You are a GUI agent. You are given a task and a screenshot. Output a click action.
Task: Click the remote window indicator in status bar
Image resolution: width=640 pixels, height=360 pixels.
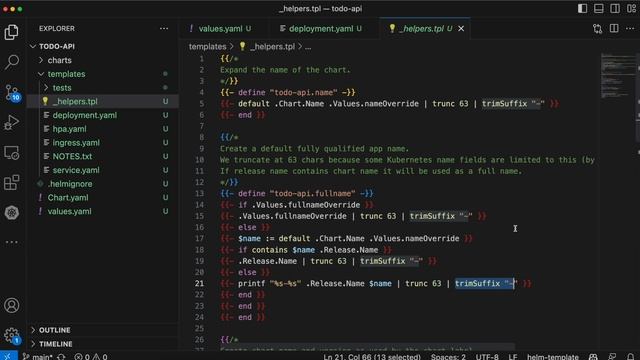pyautogui.click(x=8, y=356)
